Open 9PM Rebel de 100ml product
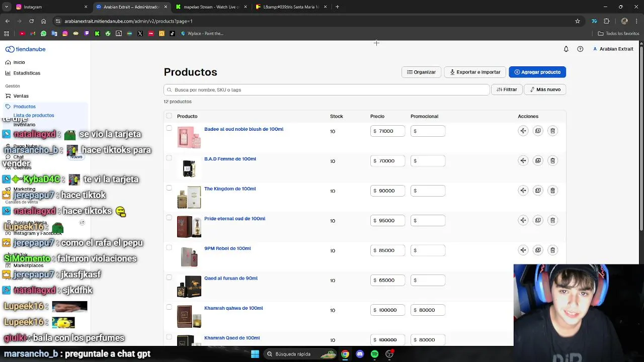The height and width of the screenshot is (362, 644). coord(227,248)
